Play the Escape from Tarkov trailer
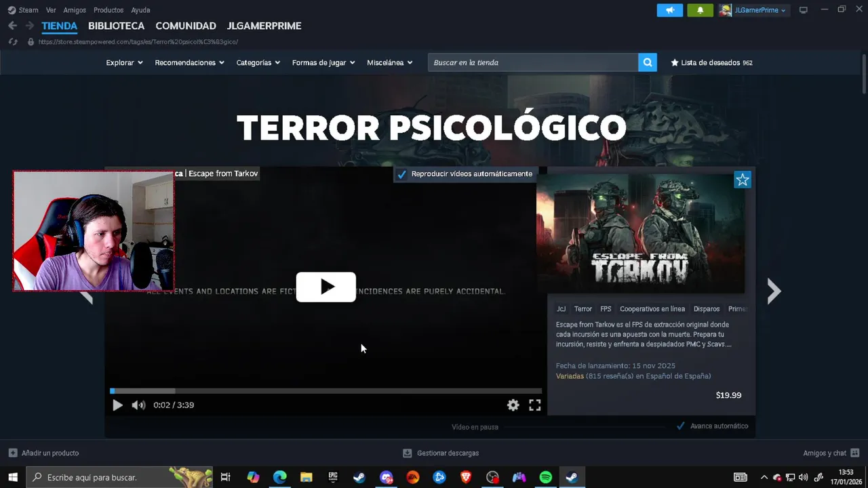Screen dimensions: 868x488 pos(326,287)
